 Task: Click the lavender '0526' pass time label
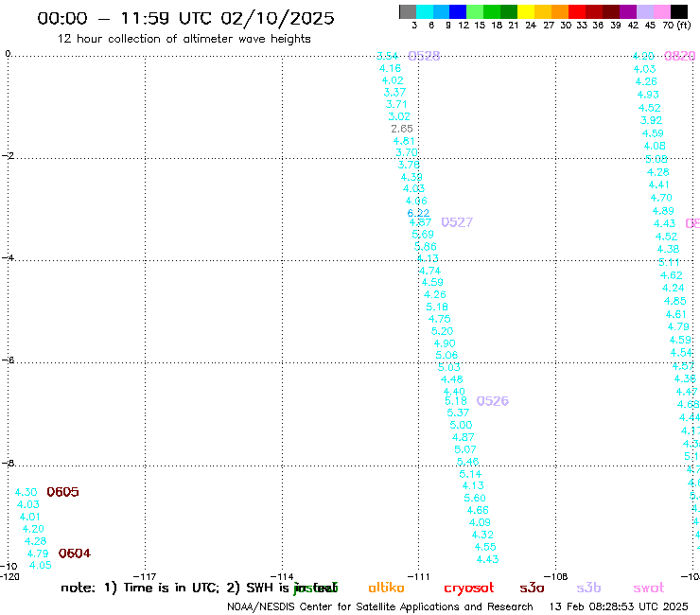click(493, 401)
